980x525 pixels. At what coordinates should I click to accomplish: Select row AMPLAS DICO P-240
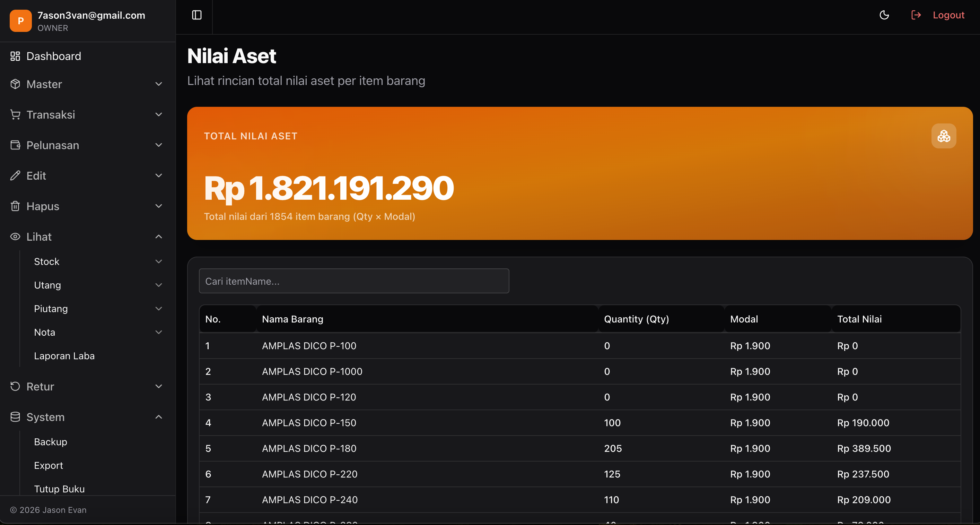(580, 499)
